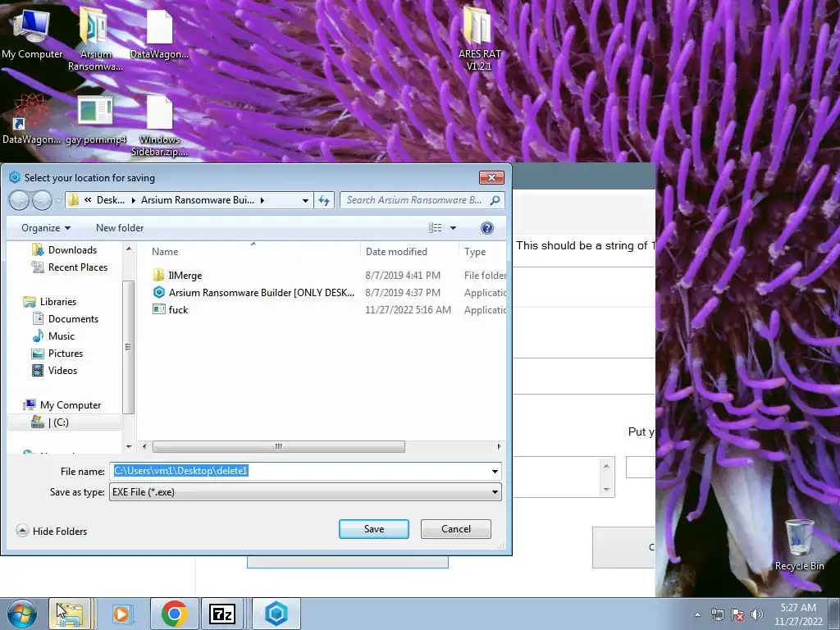Select Pictures library
The width and height of the screenshot is (840, 630).
(x=58, y=353)
